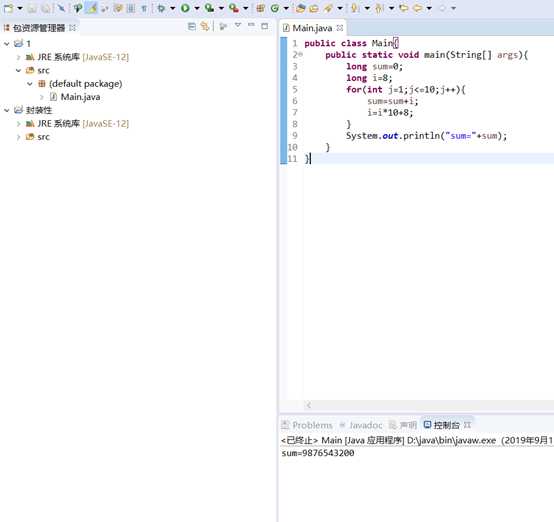This screenshot has width=554, height=522.
Task: Open the Coverage dropdown arrow
Action: (x=221, y=8)
